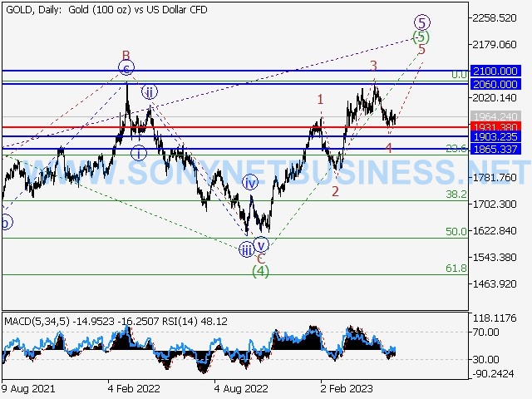Viewport: 532px width, 399px height.
Task: Click the 1781.760 axis value
Action: click(x=495, y=177)
